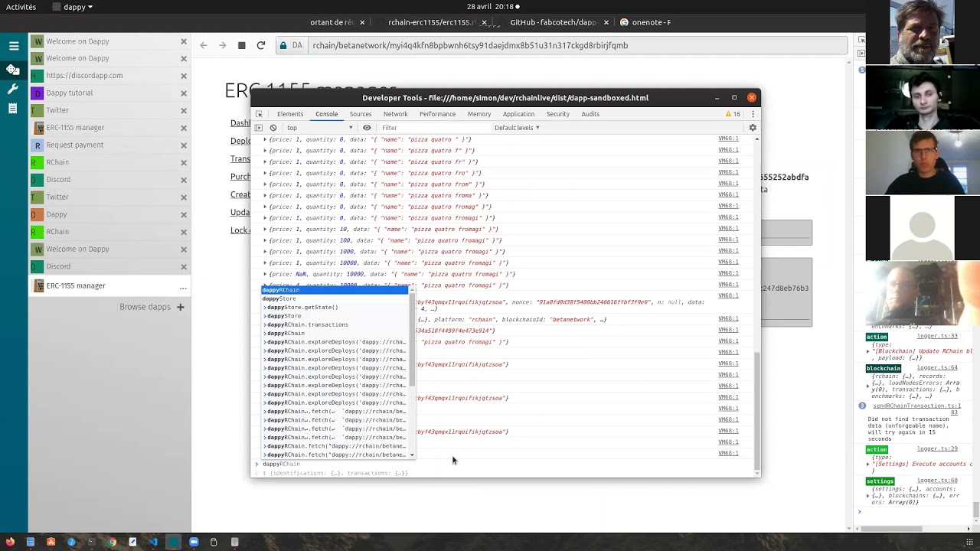Viewport: 980px width, 551px height.
Task: Go back with the browser back arrow
Action: pos(204,45)
